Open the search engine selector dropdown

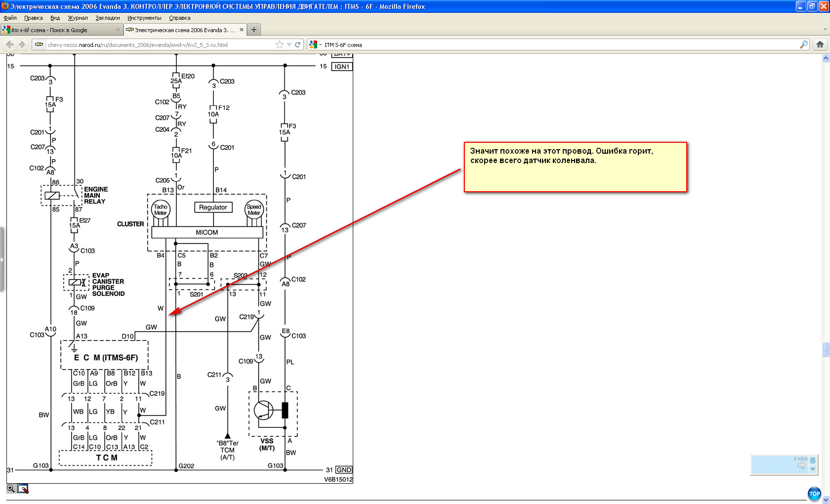coord(320,44)
